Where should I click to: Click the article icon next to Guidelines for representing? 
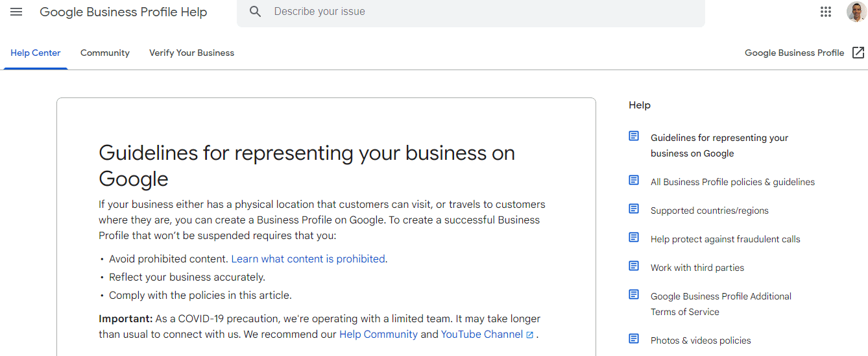[x=634, y=136]
